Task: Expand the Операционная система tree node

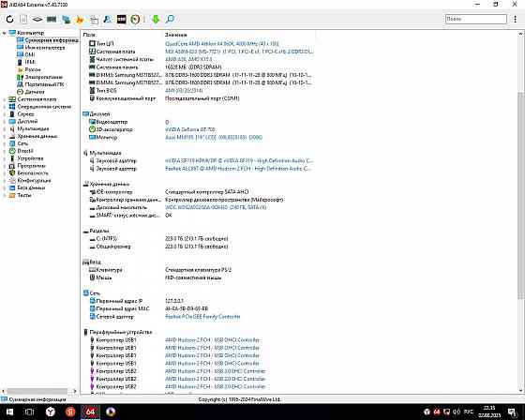Action: click(x=5, y=107)
